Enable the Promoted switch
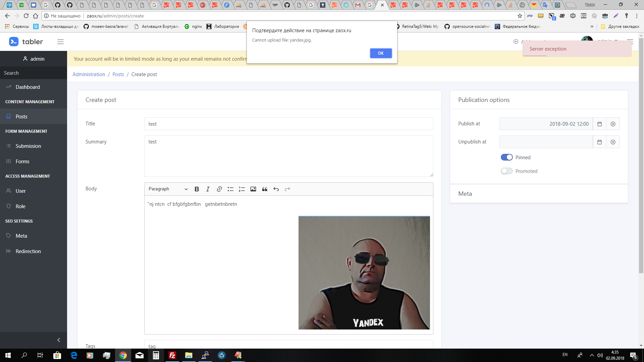The height and width of the screenshot is (362, 644). 506,171
